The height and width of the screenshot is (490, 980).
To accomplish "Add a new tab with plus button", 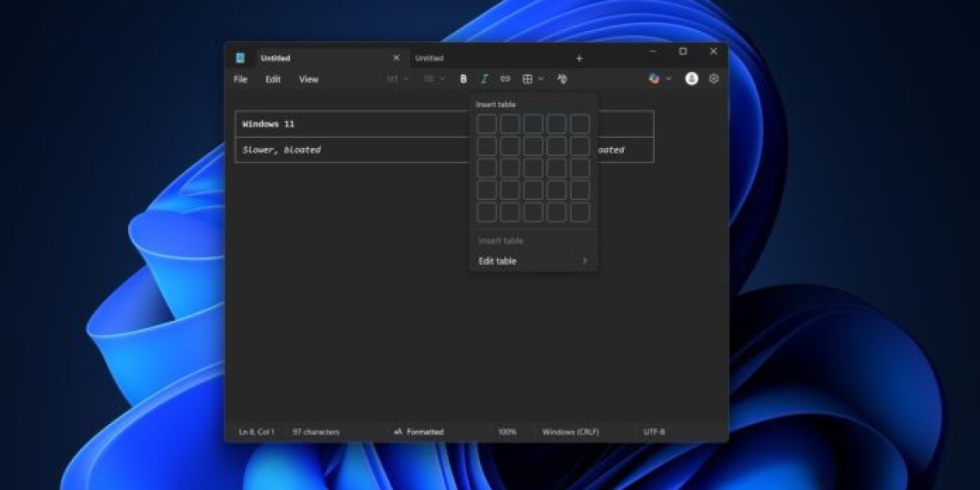I will [x=579, y=59].
